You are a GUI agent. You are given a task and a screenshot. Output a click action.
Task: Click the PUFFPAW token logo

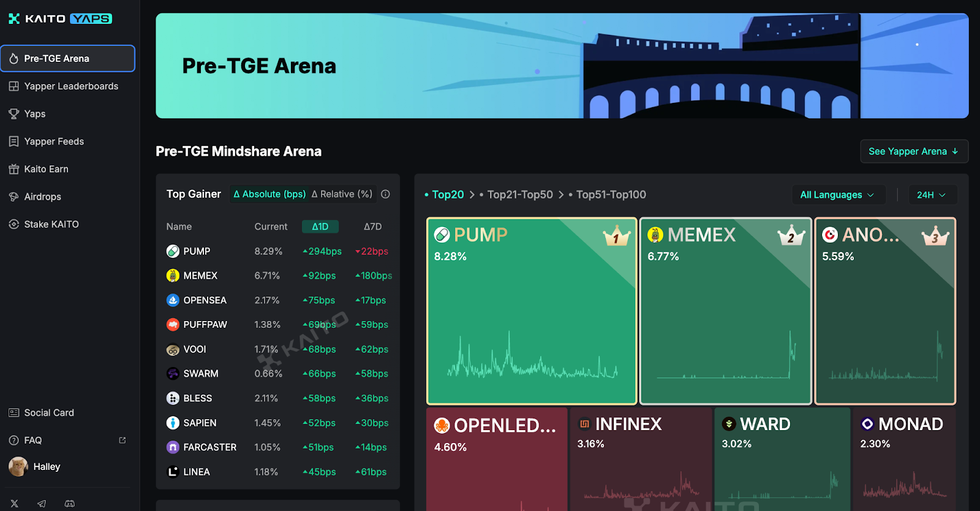pyautogui.click(x=173, y=325)
